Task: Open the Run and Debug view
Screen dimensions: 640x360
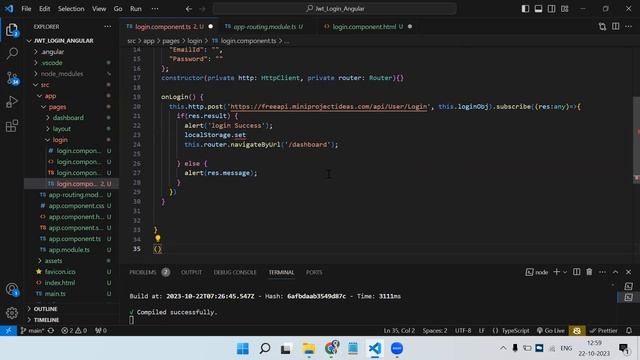Action: (12, 102)
